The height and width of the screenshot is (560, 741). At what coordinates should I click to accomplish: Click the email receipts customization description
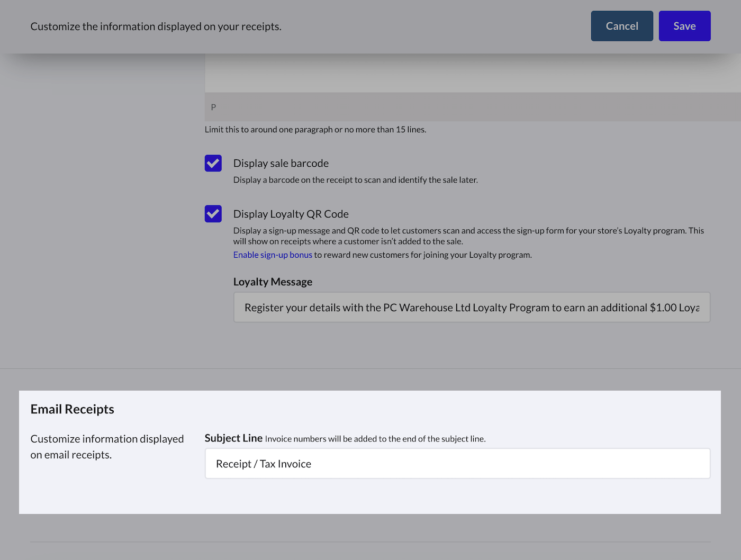pyautogui.click(x=107, y=447)
